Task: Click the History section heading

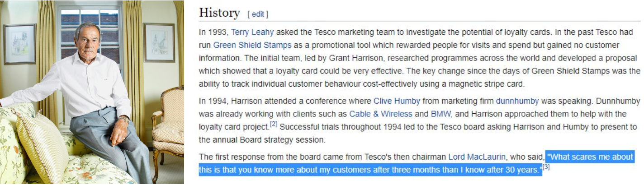Action: click(219, 13)
